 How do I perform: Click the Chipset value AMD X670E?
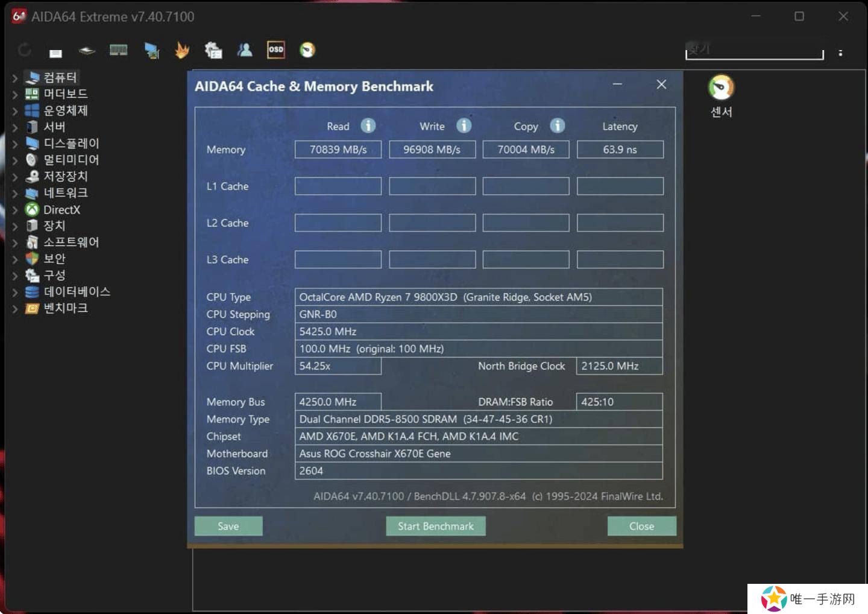479,436
